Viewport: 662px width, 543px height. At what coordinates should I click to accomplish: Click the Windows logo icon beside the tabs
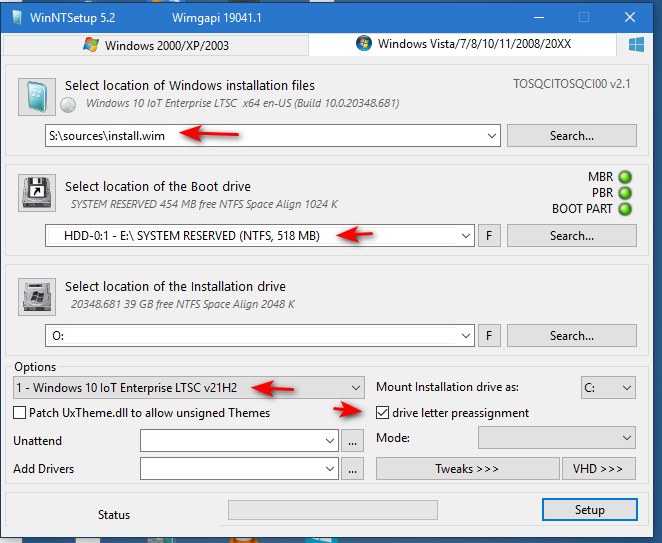(x=636, y=44)
